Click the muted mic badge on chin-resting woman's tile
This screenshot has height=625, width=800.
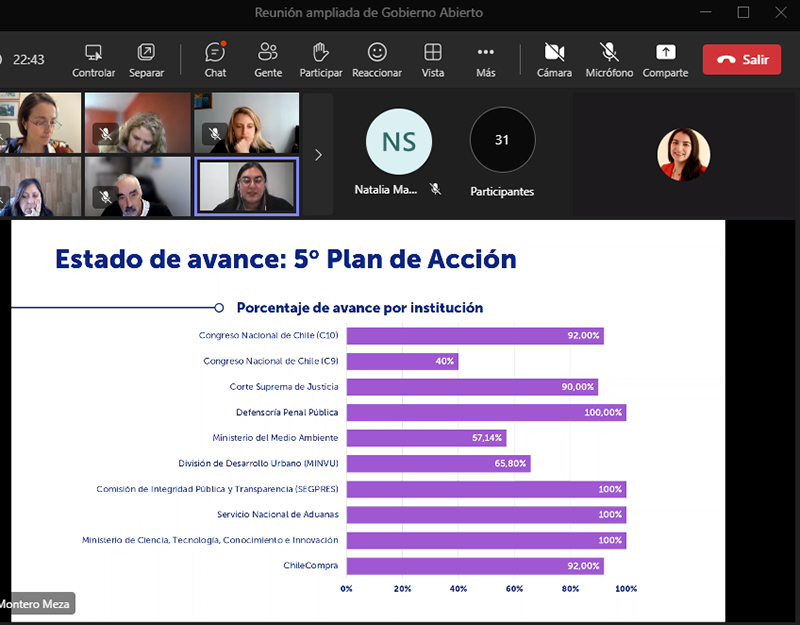(x=215, y=134)
